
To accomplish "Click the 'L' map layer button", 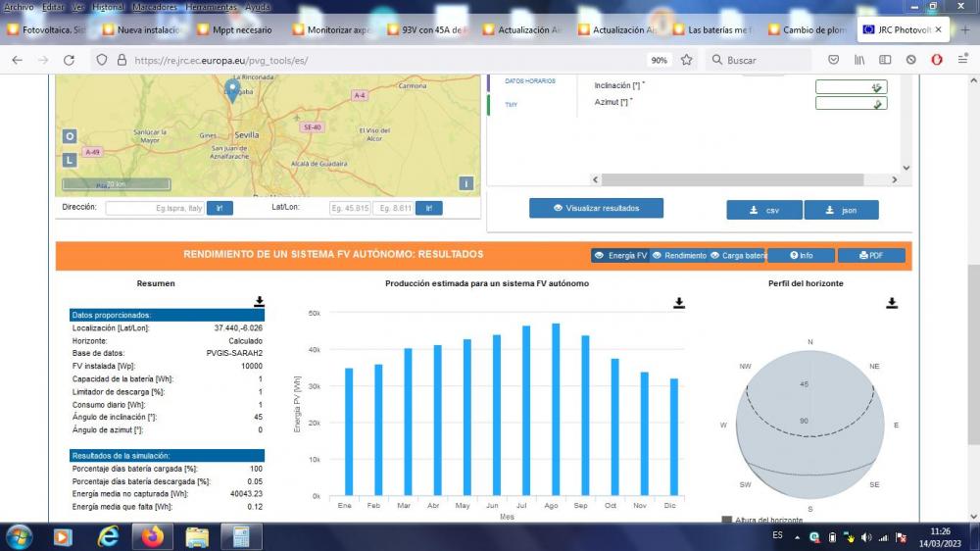I will 70,160.
